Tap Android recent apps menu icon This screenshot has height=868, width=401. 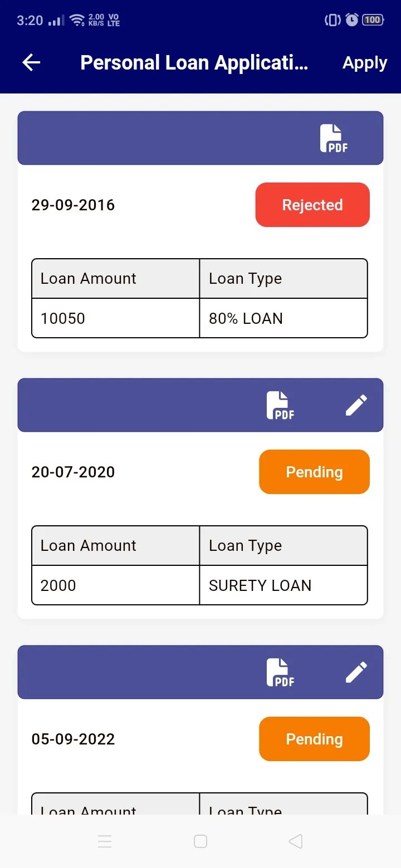(x=105, y=841)
